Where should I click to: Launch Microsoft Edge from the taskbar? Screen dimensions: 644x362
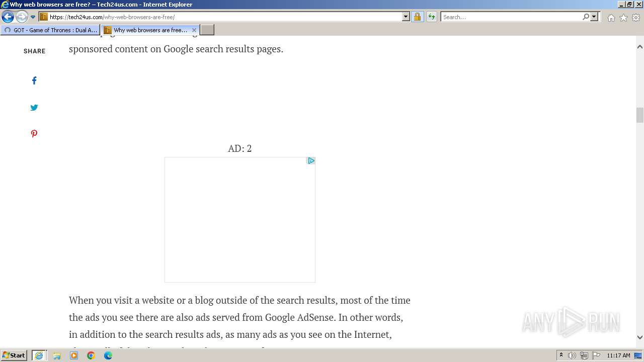point(108,355)
